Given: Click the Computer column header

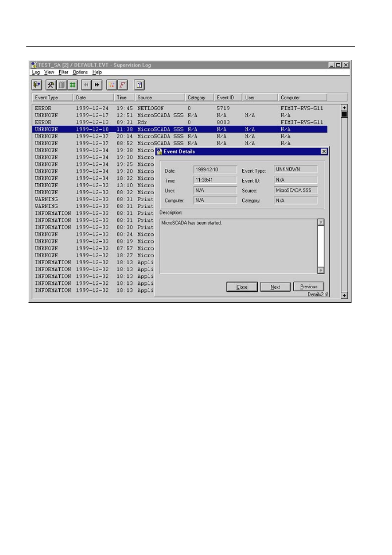Looking at the screenshot, I should pyautogui.click(x=302, y=98).
